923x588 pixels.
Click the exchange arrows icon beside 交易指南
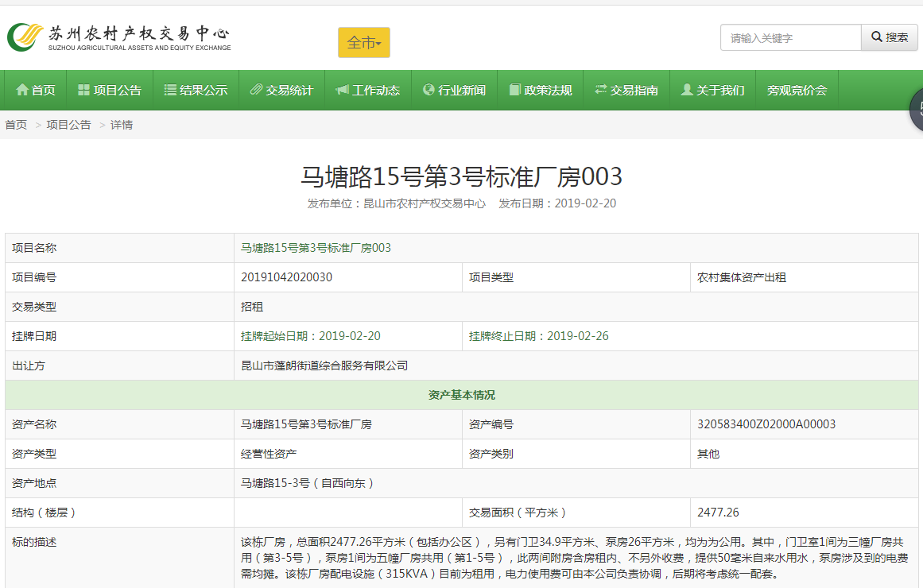[601, 91]
